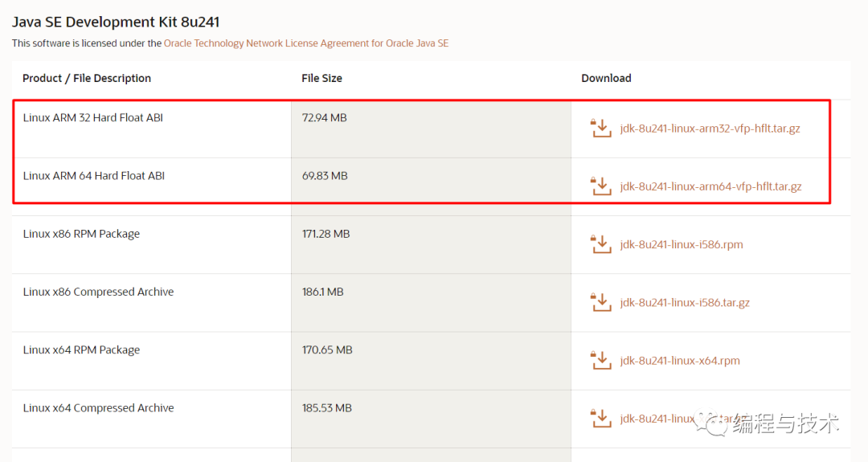Click download icon for jdk-8u241-linux-x64.rpm
This screenshot has height=462, width=868.
point(601,361)
